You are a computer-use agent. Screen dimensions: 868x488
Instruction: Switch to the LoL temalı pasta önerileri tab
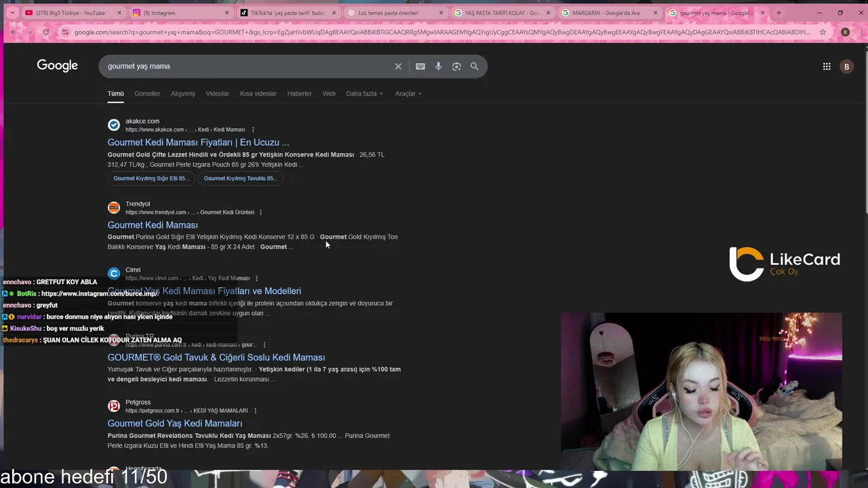395,12
